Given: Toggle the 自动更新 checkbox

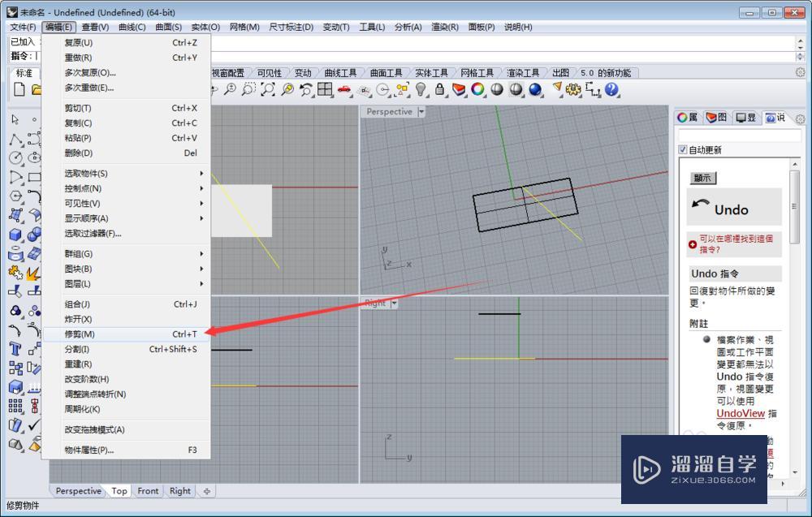Looking at the screenshot, I should [x=683, y=149].
